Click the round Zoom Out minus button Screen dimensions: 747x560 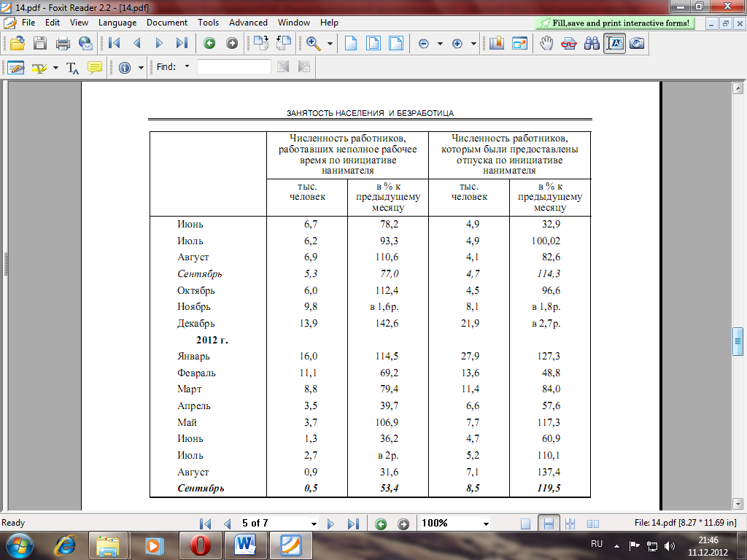pyautogui.click(x=424, y=44)
